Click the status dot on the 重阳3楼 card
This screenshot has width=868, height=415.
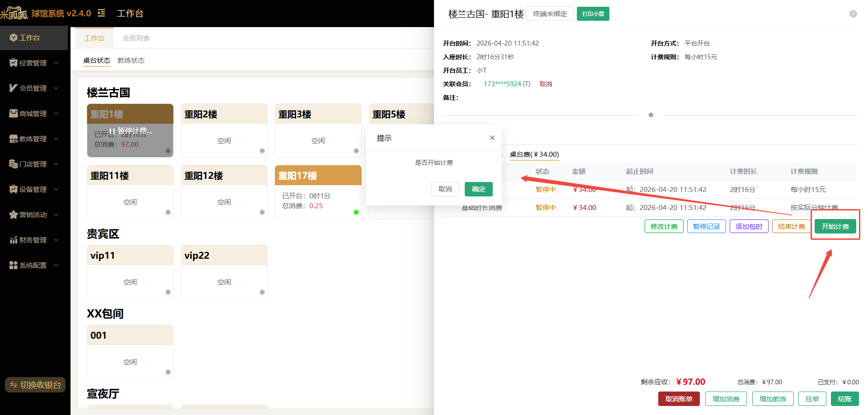coord(356,151)
